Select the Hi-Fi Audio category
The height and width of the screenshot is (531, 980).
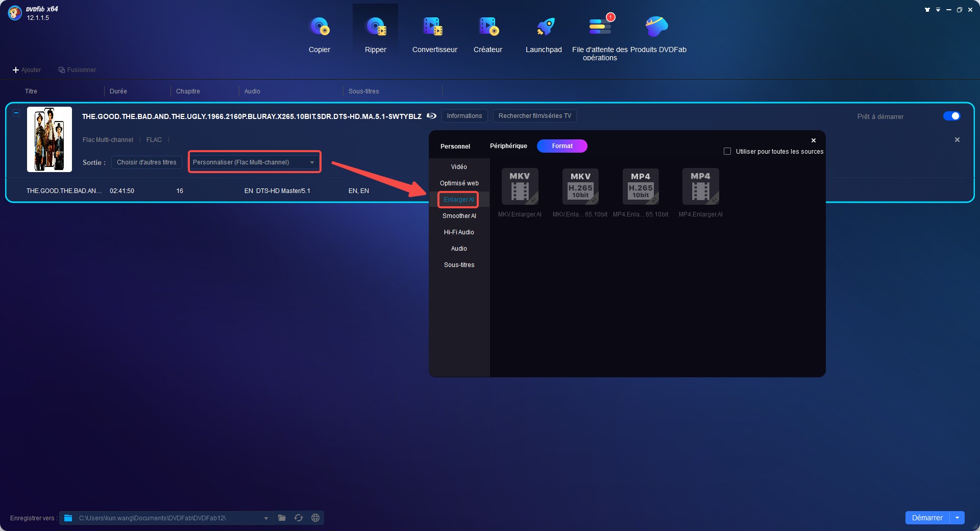click(x=459, y=232)
